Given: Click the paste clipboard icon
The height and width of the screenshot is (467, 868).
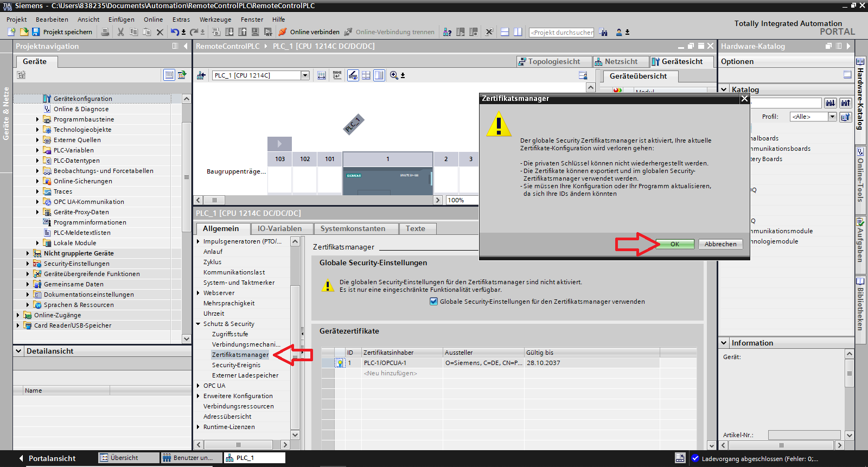Looking at the screenshot, I should pos(146,32).
